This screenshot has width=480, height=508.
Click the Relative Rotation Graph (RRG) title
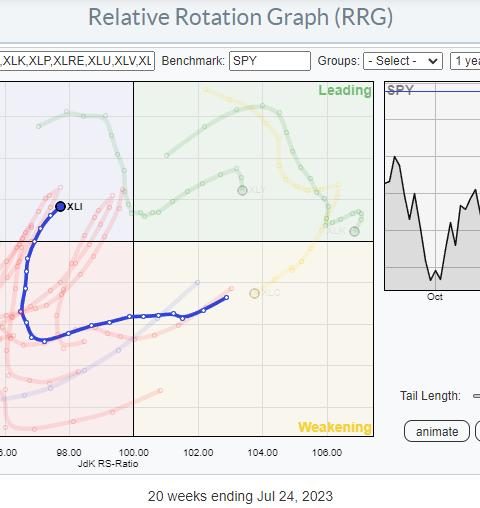[x=240, y=17]
